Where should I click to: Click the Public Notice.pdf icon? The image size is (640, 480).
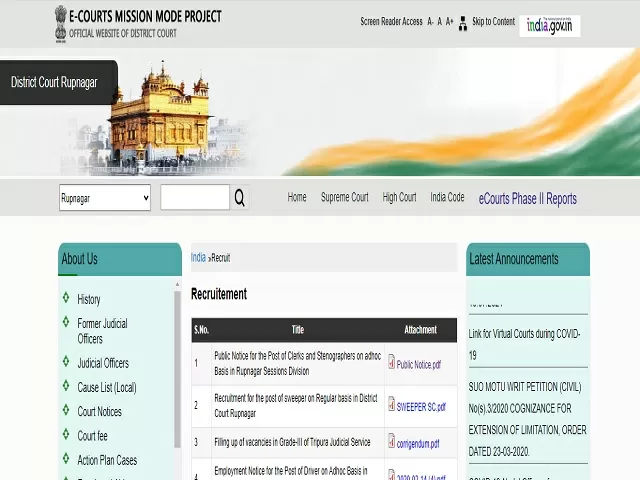pos(392,364)
